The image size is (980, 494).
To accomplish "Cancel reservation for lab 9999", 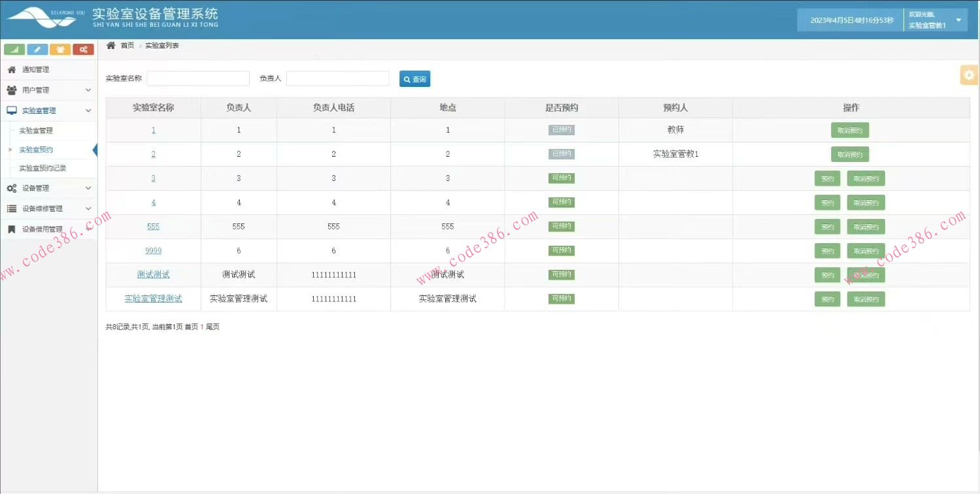I will [x=866, y=251].
